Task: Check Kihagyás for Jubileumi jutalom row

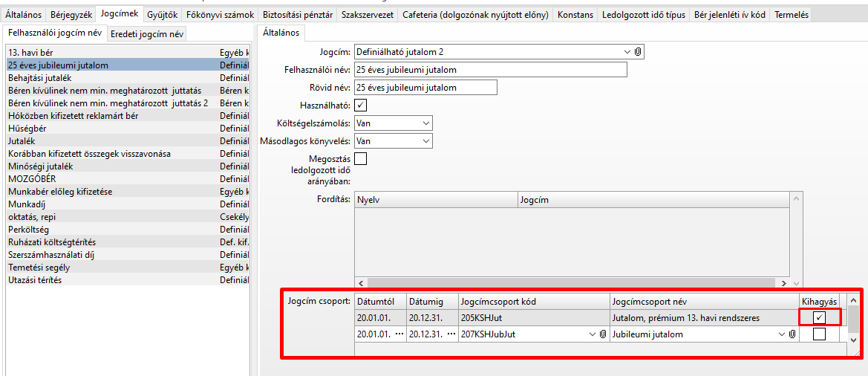Action: [x=819, y=334]
